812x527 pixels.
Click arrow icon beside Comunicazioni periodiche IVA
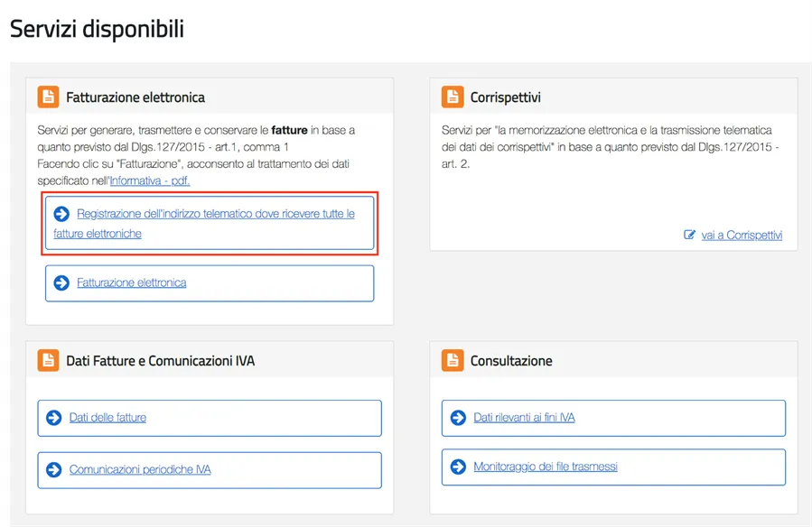coord(54,469)
